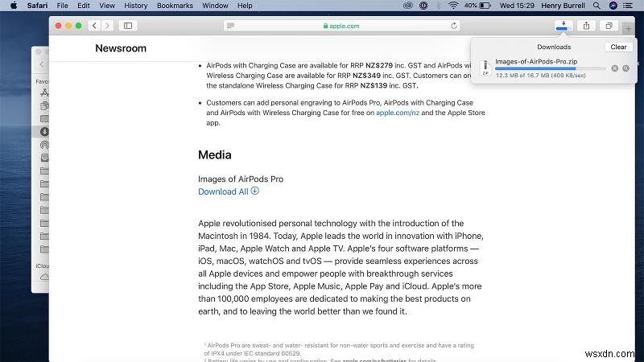Open the Bluetooth status menu
Image resolution: width=644 pixels, height=362 pixels.
[439, 6]
